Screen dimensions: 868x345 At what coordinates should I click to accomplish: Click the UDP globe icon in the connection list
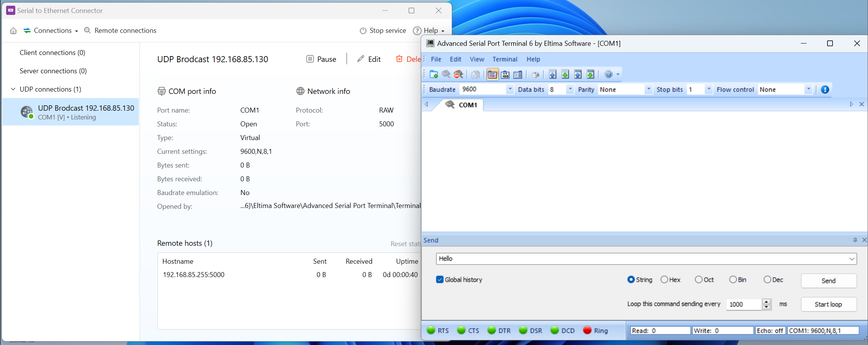(x=27, y=112)
